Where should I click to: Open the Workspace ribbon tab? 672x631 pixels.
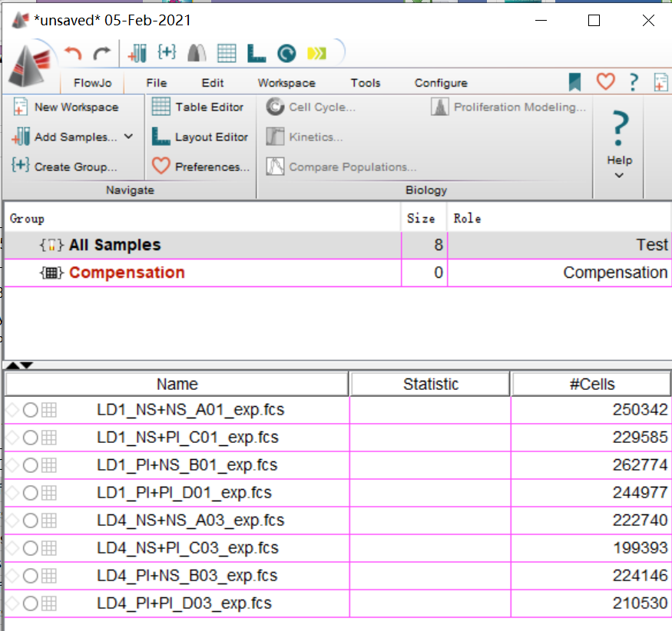(x=286, y=83)
